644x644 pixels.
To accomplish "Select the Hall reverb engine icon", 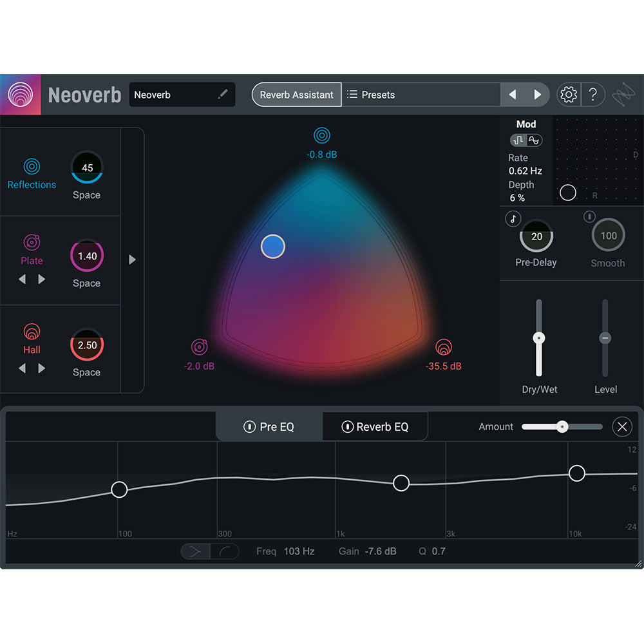I will pos(32,331).
